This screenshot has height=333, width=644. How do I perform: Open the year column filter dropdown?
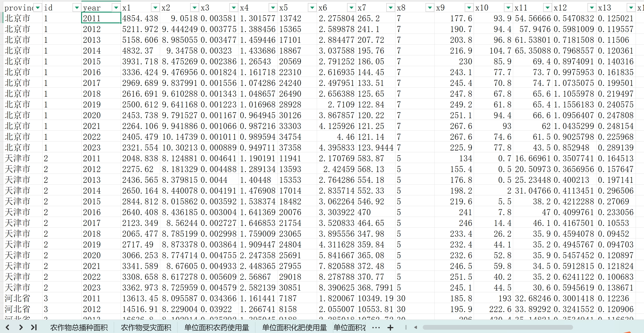116,8
